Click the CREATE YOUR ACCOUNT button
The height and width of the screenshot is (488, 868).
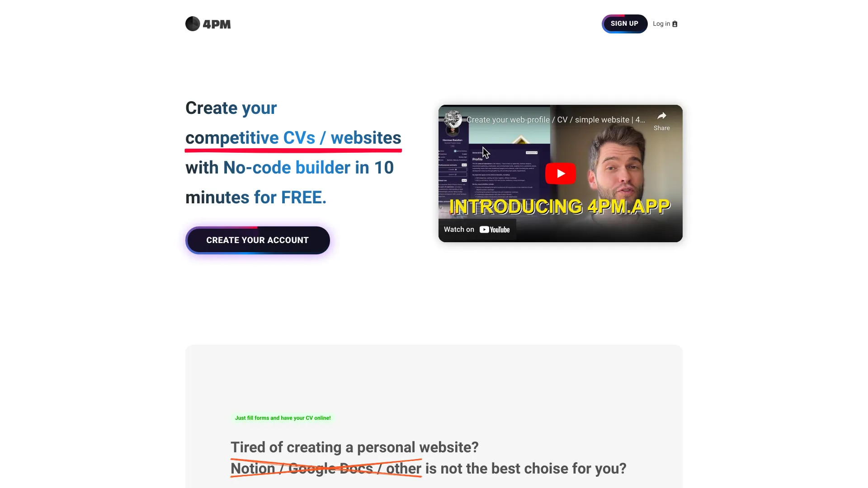[258, 240]
